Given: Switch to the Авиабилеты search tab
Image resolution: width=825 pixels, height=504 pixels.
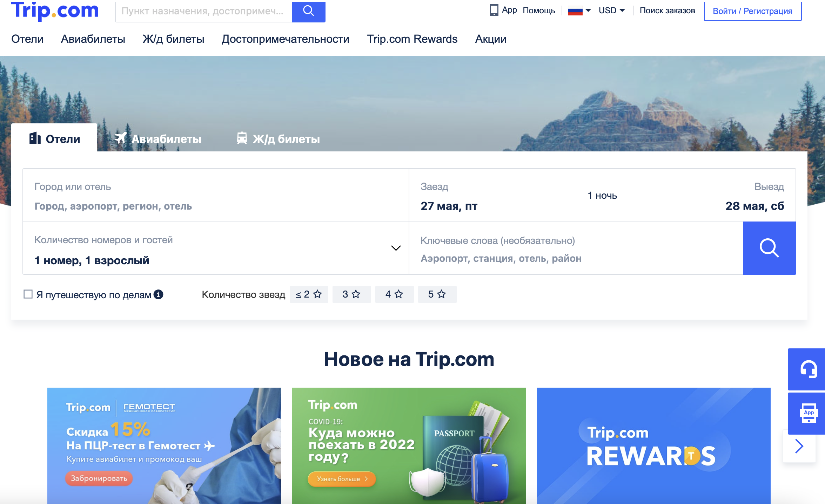Looking at the screenshot, I should coord(158,139).
